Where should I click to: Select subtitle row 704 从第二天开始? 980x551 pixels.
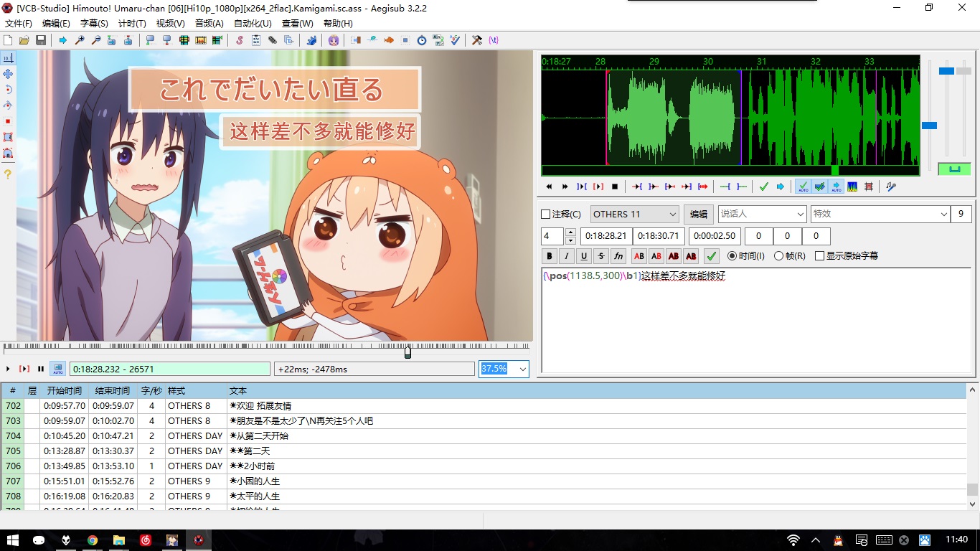click(x=484, y=435)
